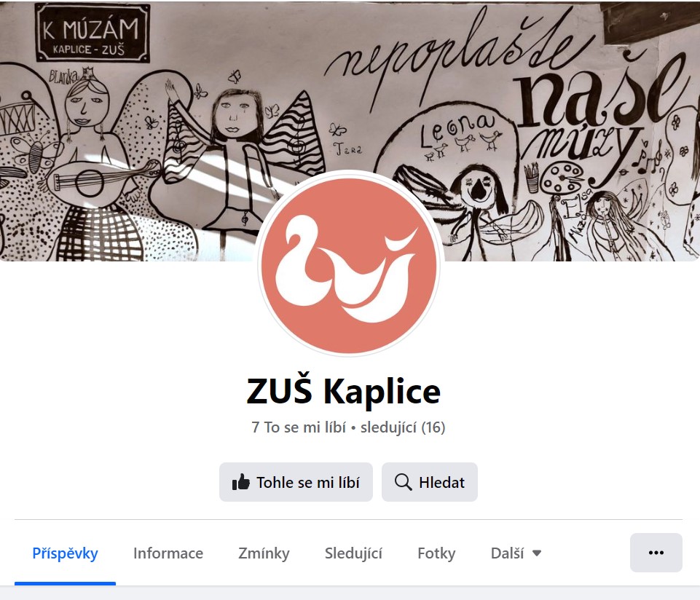Open the 'sledující (16)' followers link
The image size is (700, 600).
(x=403, y=427)
